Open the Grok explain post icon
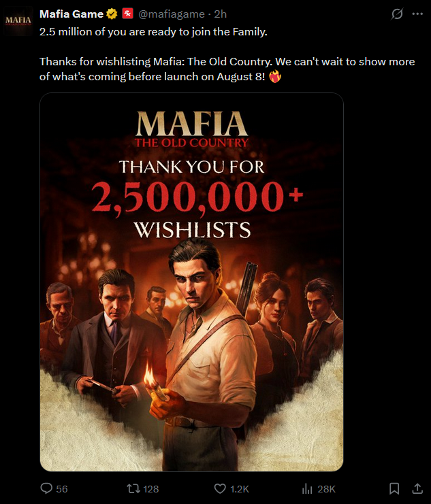This screenshot has width=431, height=504. point(397,14)
